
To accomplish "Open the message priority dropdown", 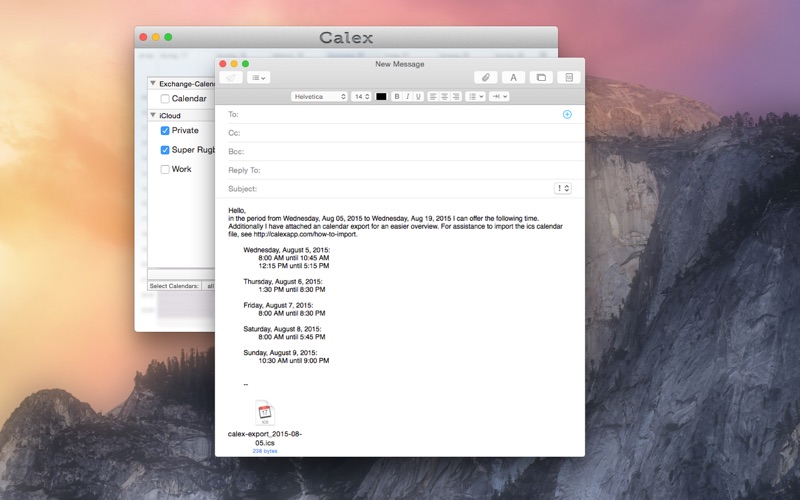I will (562, 188).
